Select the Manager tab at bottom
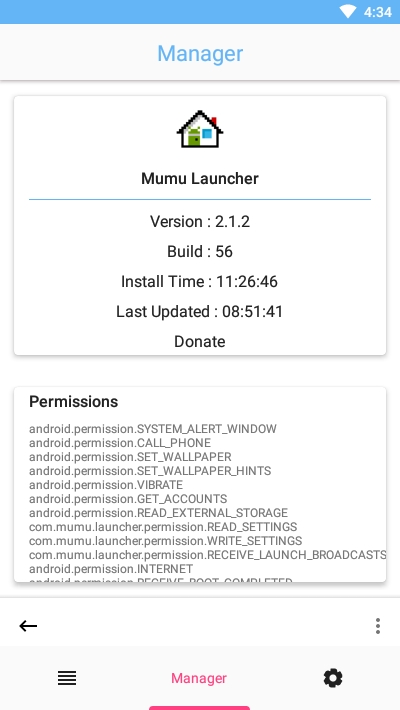This screenshot has height=710, width=400. 199,678
